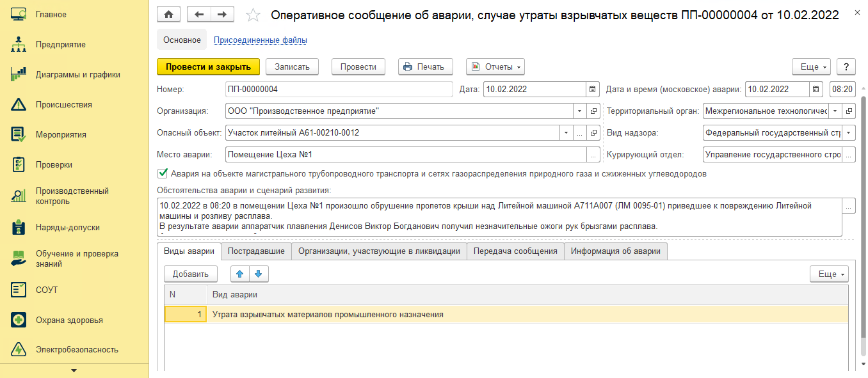
Task: Click the N column header
Action: 186,294
